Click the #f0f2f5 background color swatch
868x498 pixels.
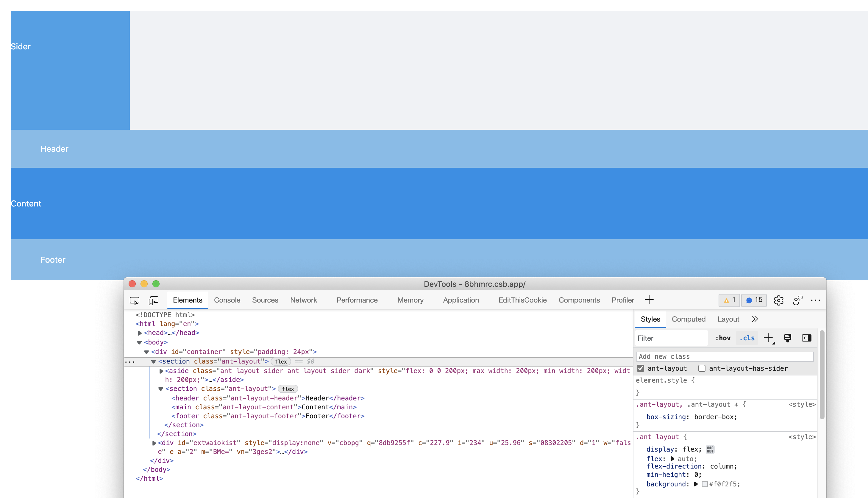click(x=705, y=484)
